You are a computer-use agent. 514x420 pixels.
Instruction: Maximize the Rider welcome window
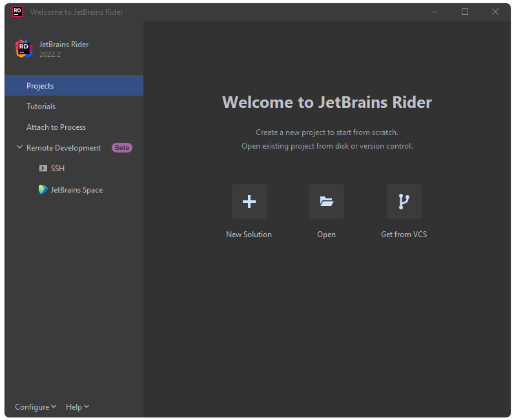pyautogui.click(x=465, y=12)
